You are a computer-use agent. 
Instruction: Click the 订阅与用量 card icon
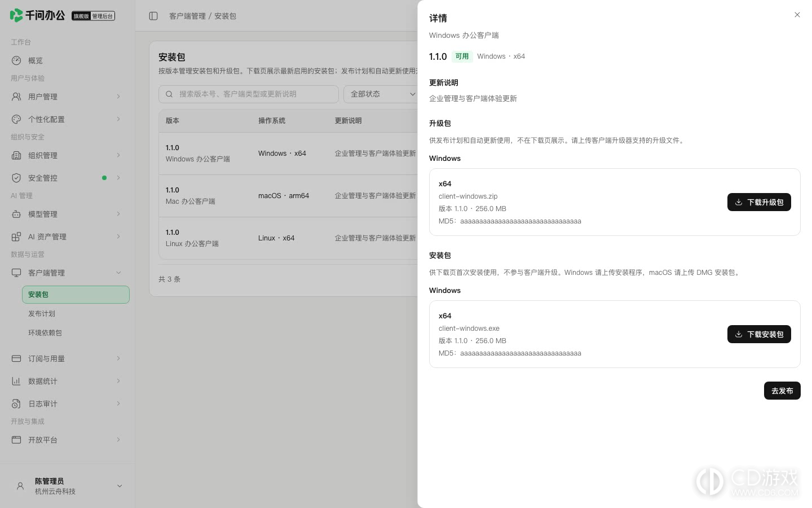tap(16, 358)
